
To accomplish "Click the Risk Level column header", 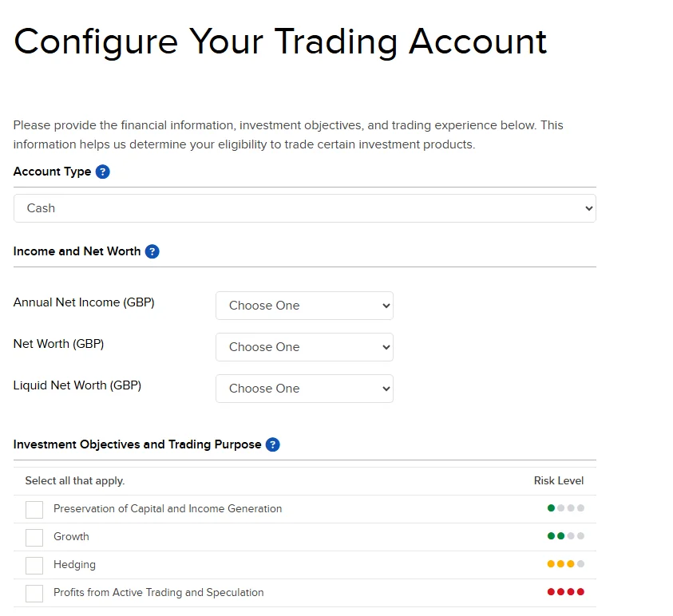I will (x=559, y=480).
